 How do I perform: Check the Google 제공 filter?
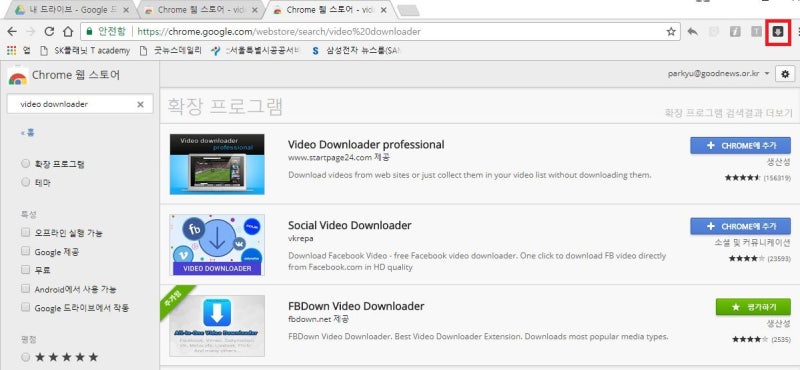click(x=26, y=251)
